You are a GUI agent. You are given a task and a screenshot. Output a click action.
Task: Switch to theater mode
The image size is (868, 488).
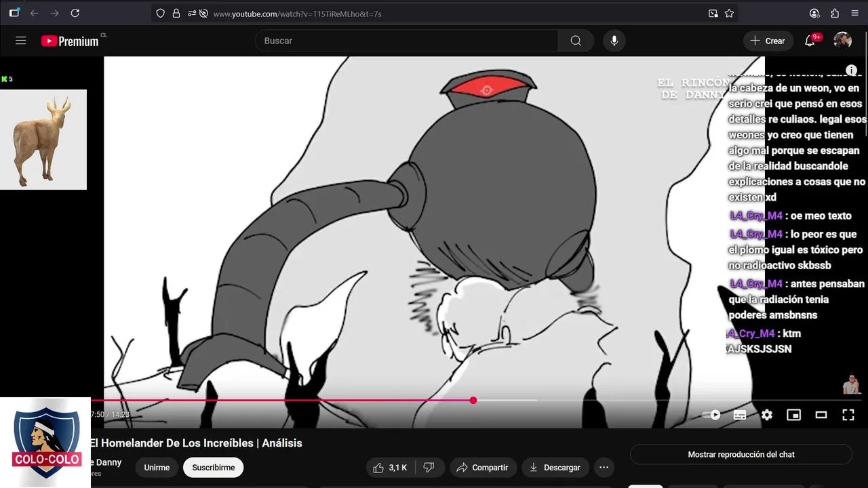click(821, 415)
